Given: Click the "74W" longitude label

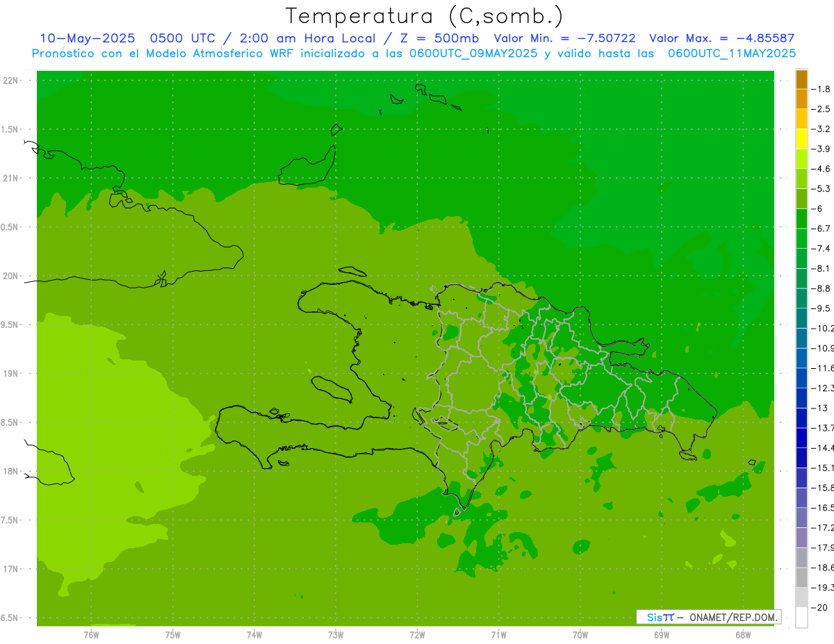Looking at the screenshot, I should 254,634.
